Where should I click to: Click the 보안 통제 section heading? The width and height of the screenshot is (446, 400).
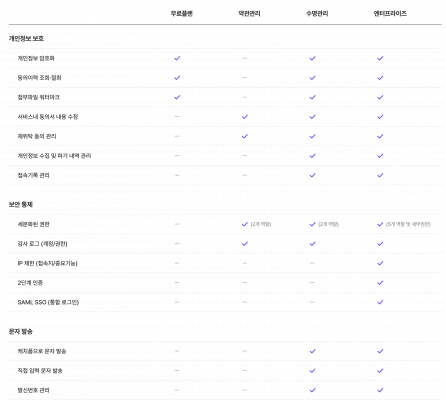[20, 205]
